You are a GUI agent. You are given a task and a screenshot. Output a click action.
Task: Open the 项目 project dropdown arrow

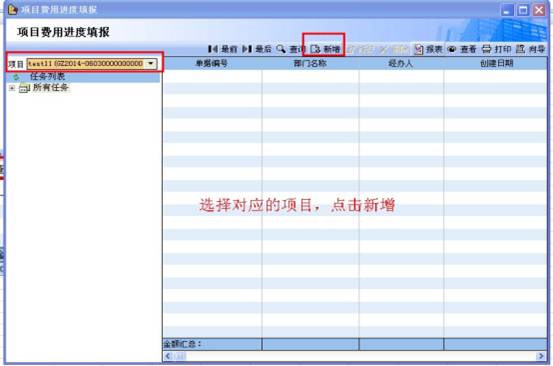tap(151, 63)
